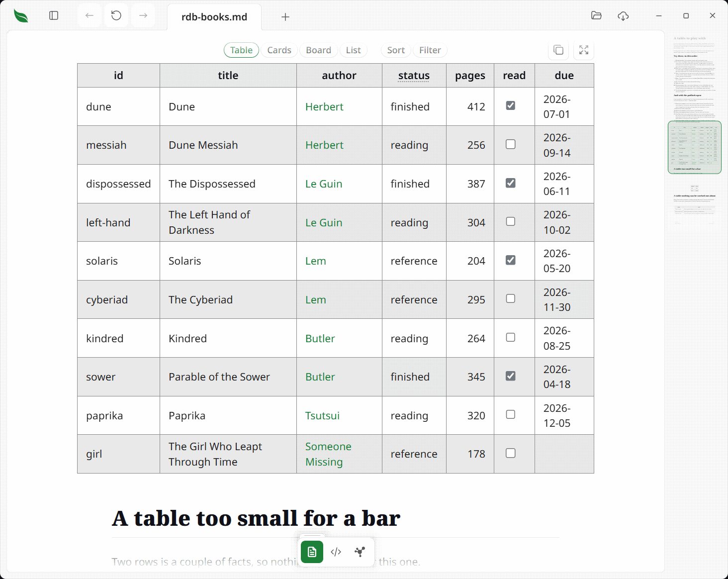
Task: Uncheck the read box for solaris
Action: [x=511, y=260]
